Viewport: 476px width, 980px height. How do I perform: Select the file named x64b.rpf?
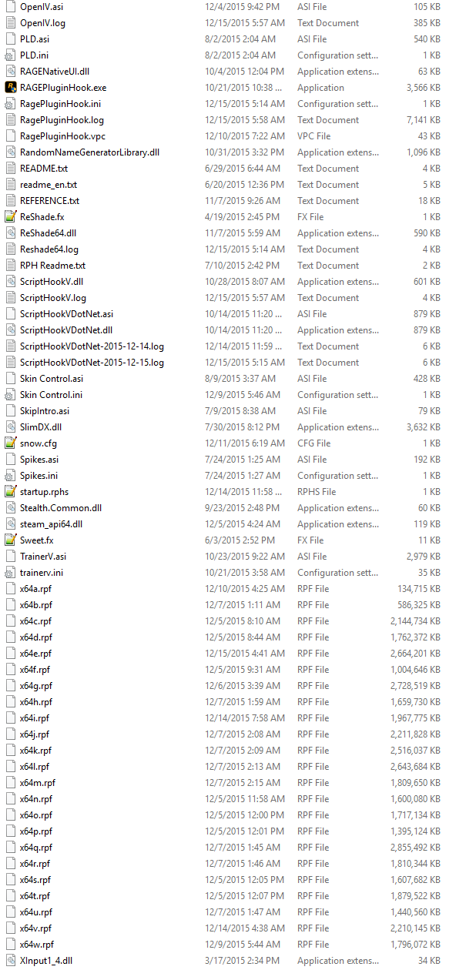click(36, 605)
